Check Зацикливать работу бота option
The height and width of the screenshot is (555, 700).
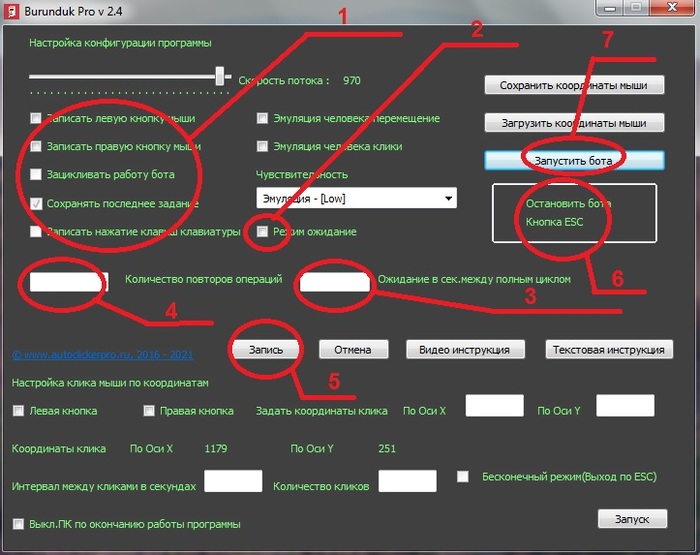coord(36,174)
